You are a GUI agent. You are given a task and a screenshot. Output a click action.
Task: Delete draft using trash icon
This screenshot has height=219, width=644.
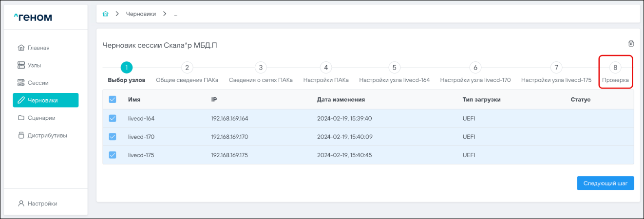[x=631, y=43]
